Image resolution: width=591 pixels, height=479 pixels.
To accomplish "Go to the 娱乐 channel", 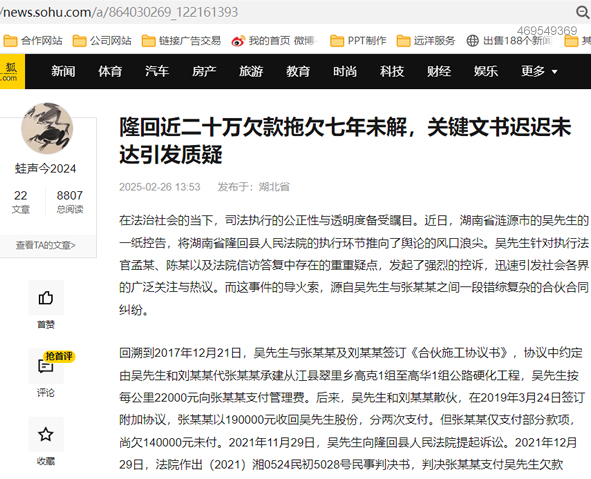I will [486, 71].
